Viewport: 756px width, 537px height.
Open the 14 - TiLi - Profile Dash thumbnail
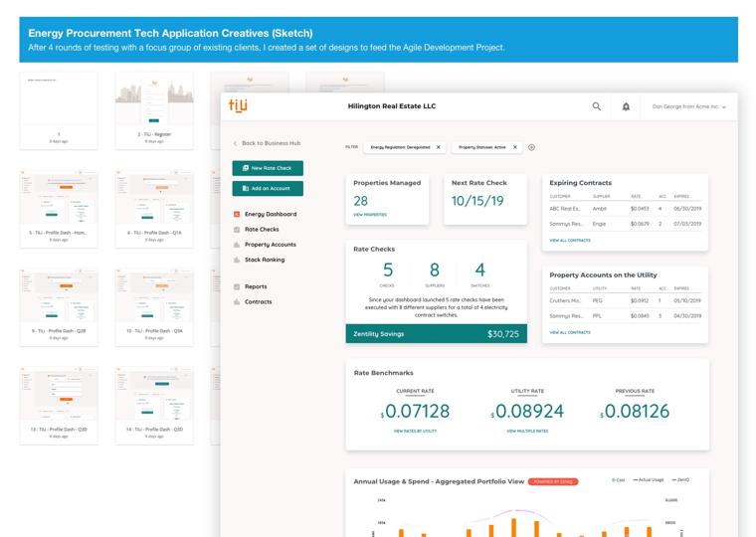(154, 406)
